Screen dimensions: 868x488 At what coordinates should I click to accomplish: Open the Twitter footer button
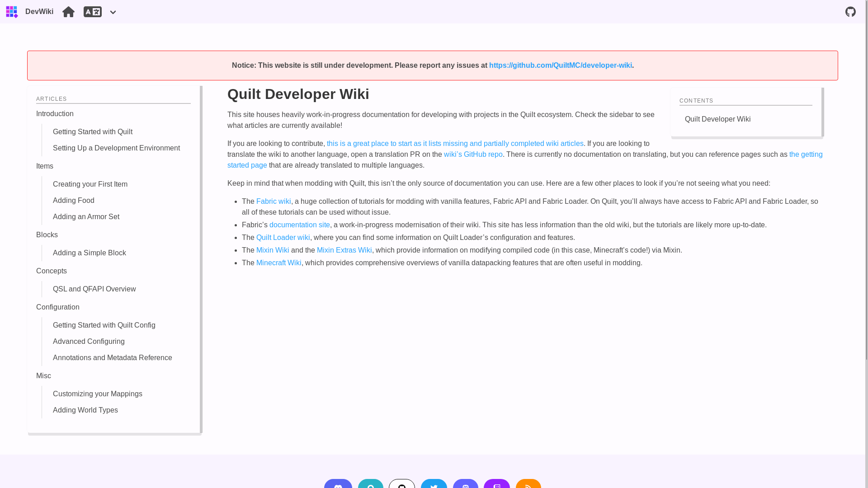[434, 484]
